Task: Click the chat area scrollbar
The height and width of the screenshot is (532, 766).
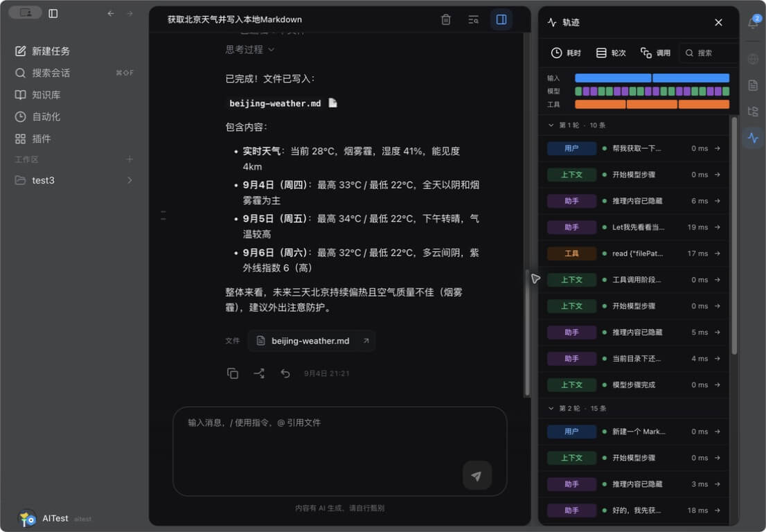Action: pyautogui.click(x=527, y=332)
